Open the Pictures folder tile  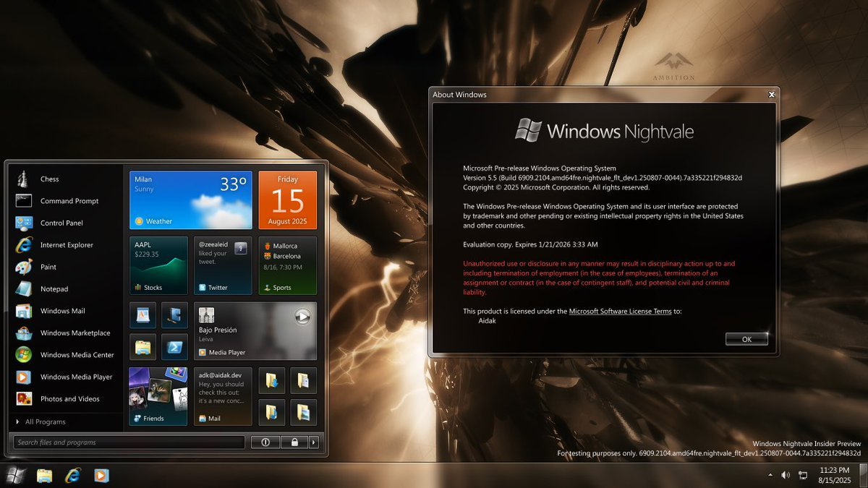304,412
